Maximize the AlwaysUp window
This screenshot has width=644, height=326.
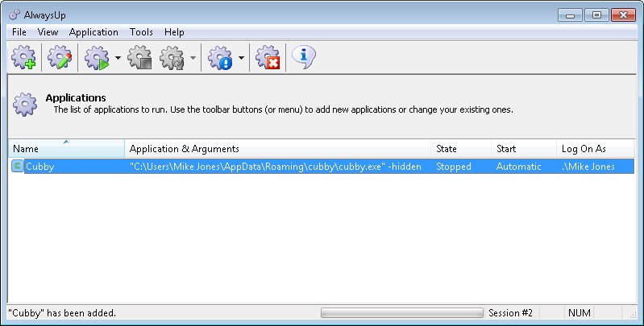[x=596, y=15]
